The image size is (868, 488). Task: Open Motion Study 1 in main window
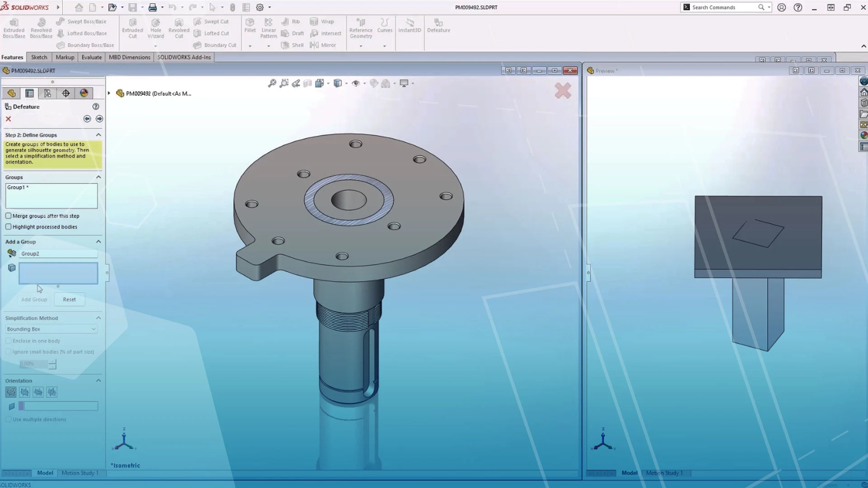80,473
